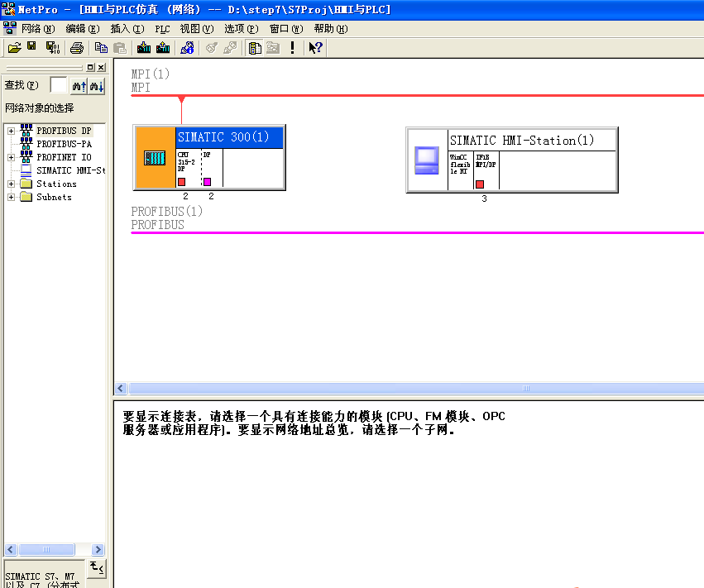Select the magenta PROFIBUS(1) subnet line

click(x=418, y=233)
